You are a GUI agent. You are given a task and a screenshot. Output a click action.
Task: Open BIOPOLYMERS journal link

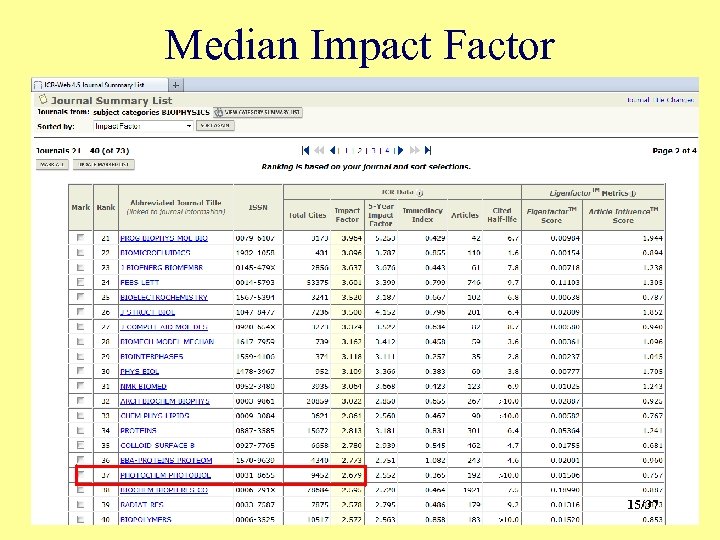(x=146, y=519)
